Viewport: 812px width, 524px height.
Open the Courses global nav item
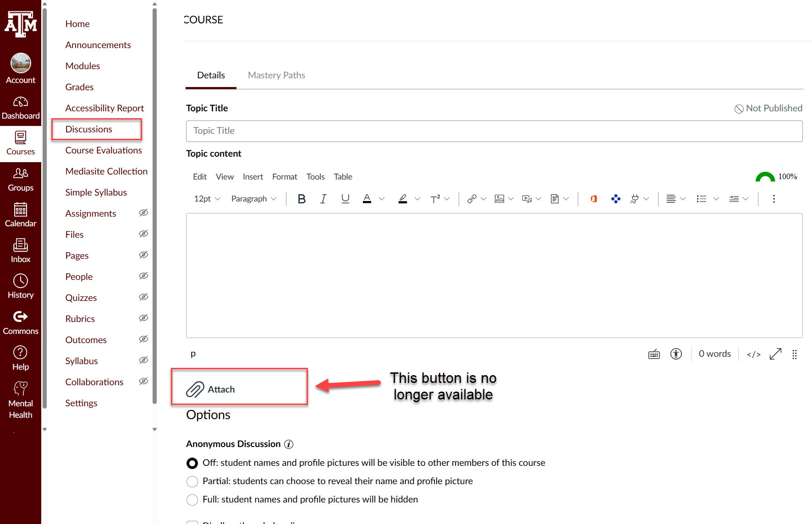coord(21,143)
